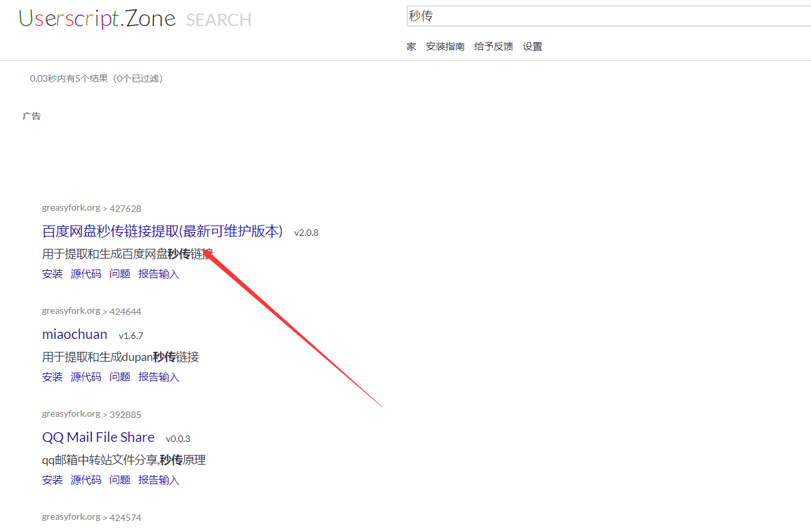Image resolution: width=811 pixels, height=532 pixels.
Task: View 源代码 for the miaochuan script
Action: pyautogui.click(x=86, y=377)
